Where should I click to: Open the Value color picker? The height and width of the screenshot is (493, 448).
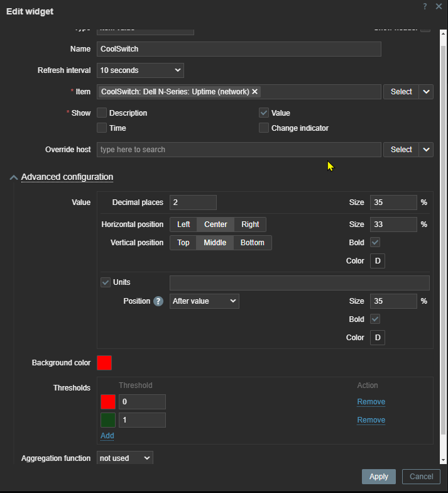[377, 261]
